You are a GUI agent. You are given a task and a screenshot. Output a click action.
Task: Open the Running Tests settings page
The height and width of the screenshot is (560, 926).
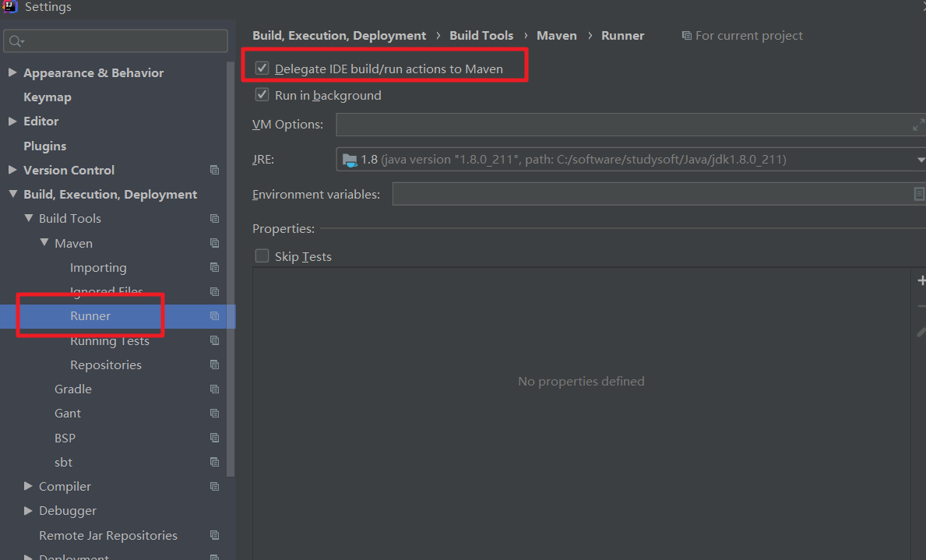click(x=110, y=340)
